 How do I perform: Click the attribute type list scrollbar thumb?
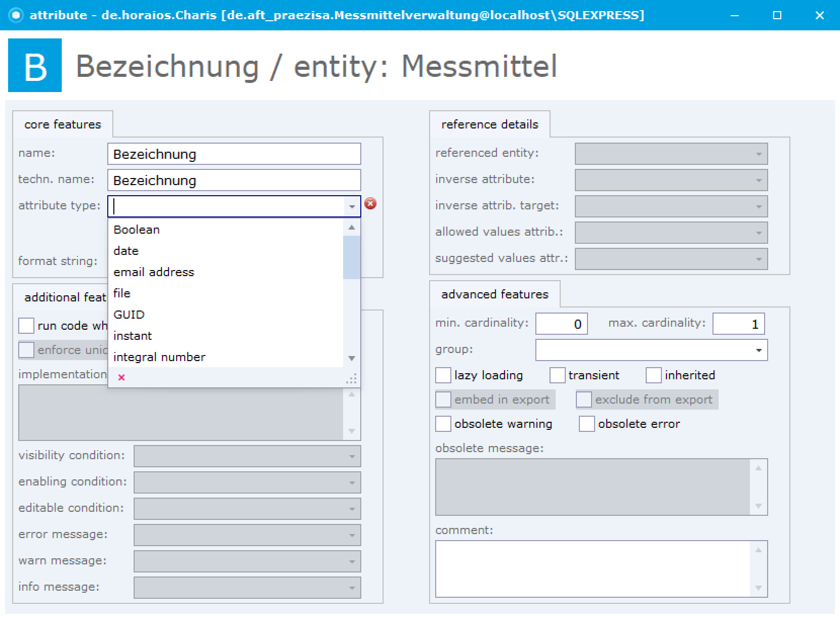coord(352,257)
